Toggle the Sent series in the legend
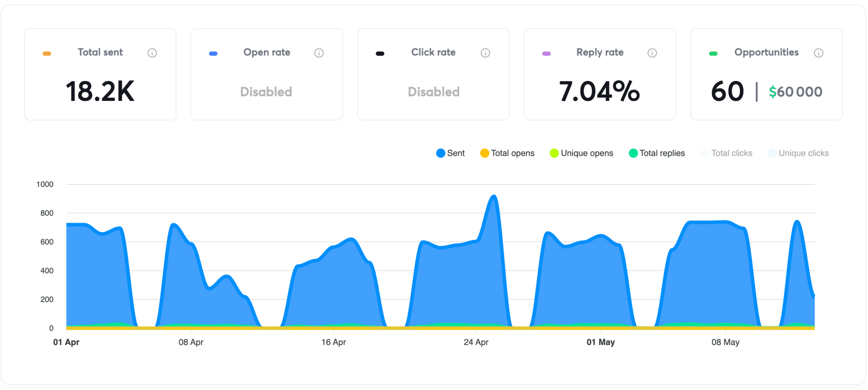 (x=450, y=153)
